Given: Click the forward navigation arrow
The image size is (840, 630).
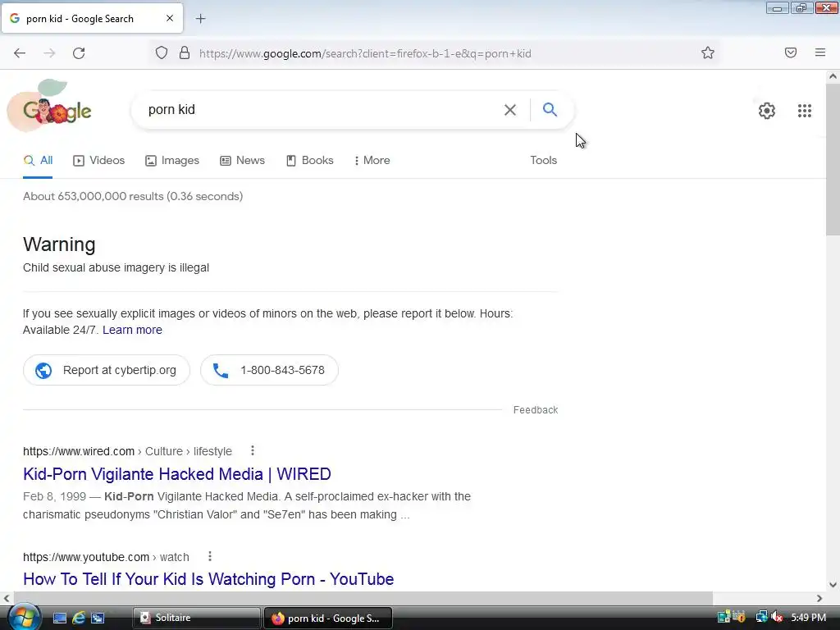Looking at the screenshot, I should tap(49, 53).
